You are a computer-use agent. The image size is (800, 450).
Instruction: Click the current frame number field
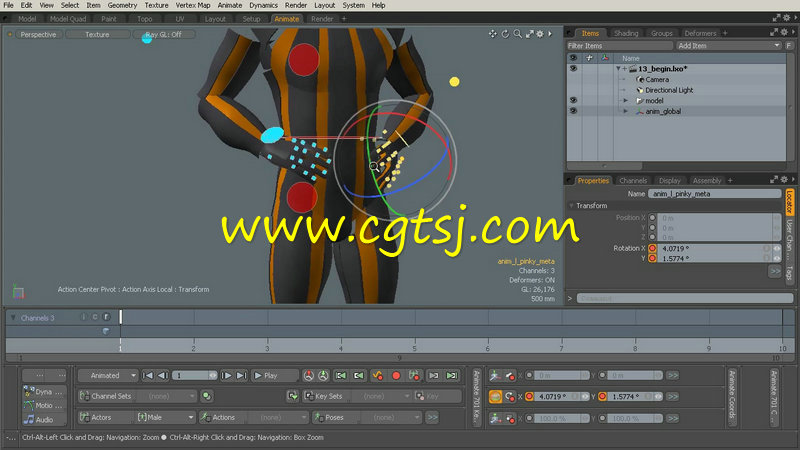(194, 376)
